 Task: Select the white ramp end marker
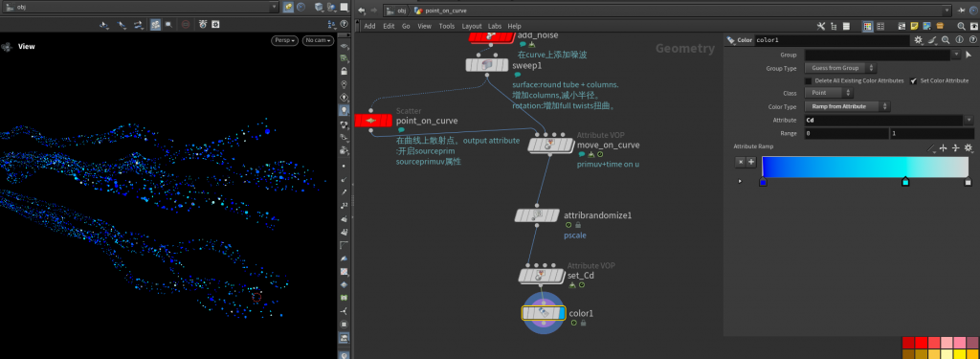point(968,182)
